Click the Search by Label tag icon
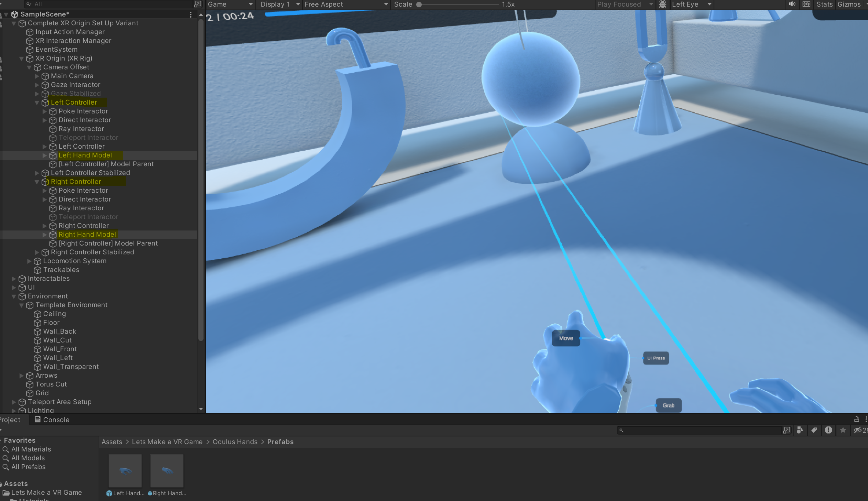This screenshot has width=868, height=501. pyautogui.click(x=814, y=430)
